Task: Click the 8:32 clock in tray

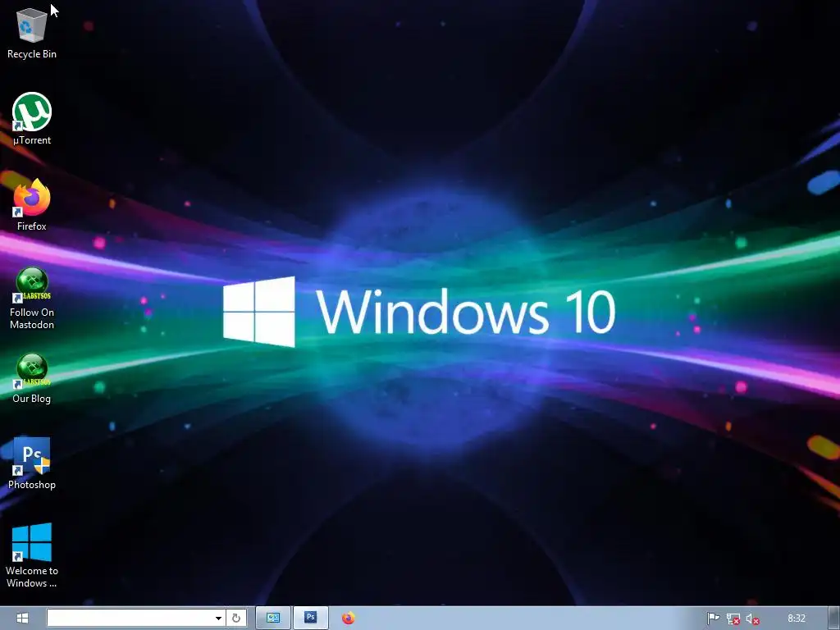Action: [x=797, y=619]
